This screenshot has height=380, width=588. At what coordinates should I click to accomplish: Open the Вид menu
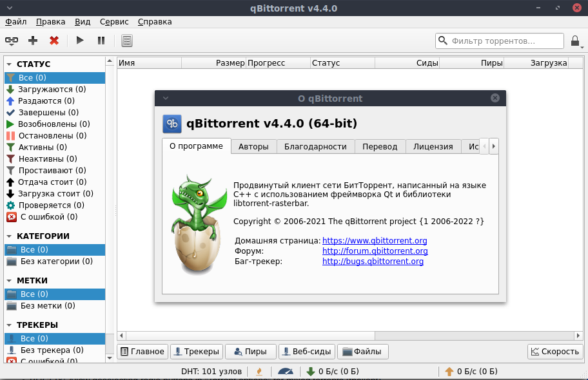[x=83, y=22]
